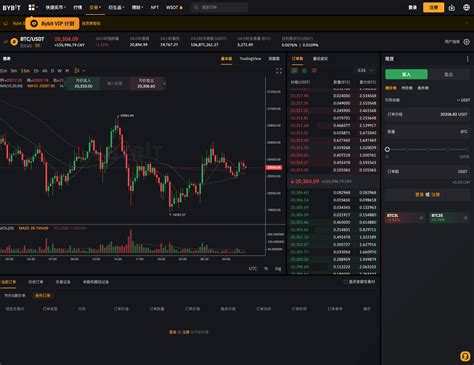474x365 pixels.
Task: Click login link in trade panel
Action: pyautogui.click(x=419, y=194)
